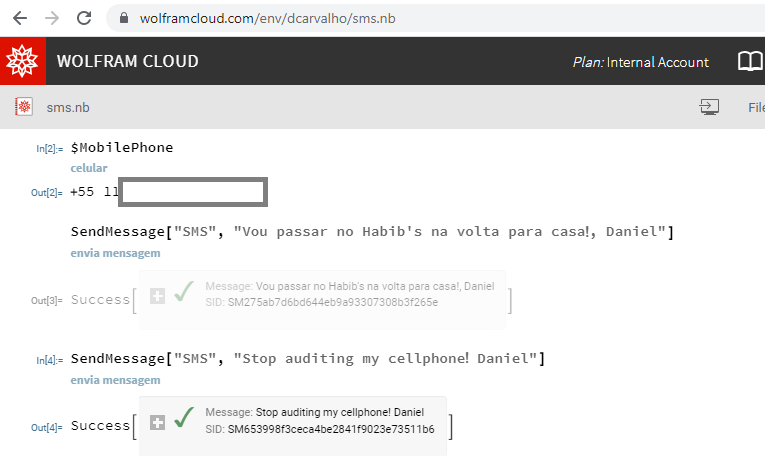Viewport: 765px width, 475px height.
Task: Click Message: Vou passar no Habib's text
Action: tap(350, 286)
